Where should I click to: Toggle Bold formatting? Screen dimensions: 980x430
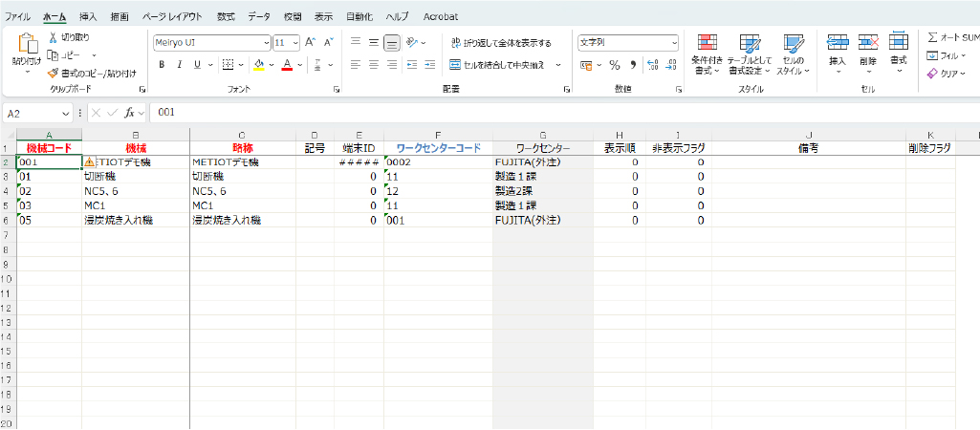click(163, 65)
